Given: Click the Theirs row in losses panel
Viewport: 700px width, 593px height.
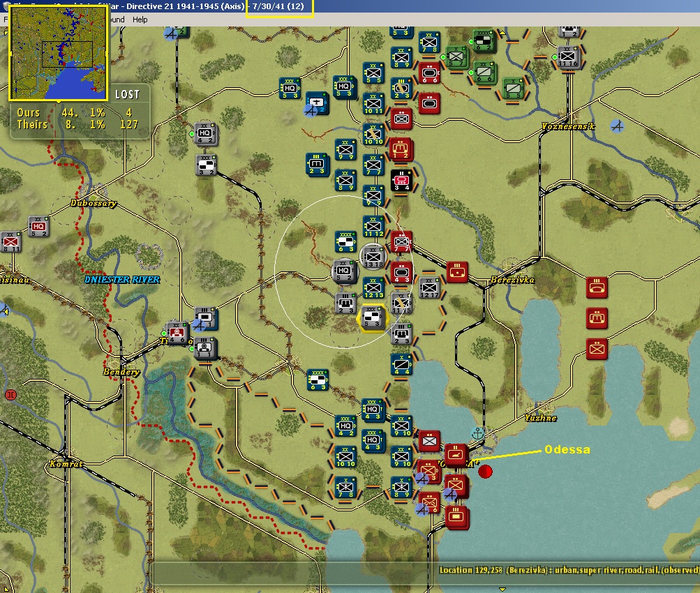Looking at the screenshot, I should pyautogui.click(x=77, y=124).
